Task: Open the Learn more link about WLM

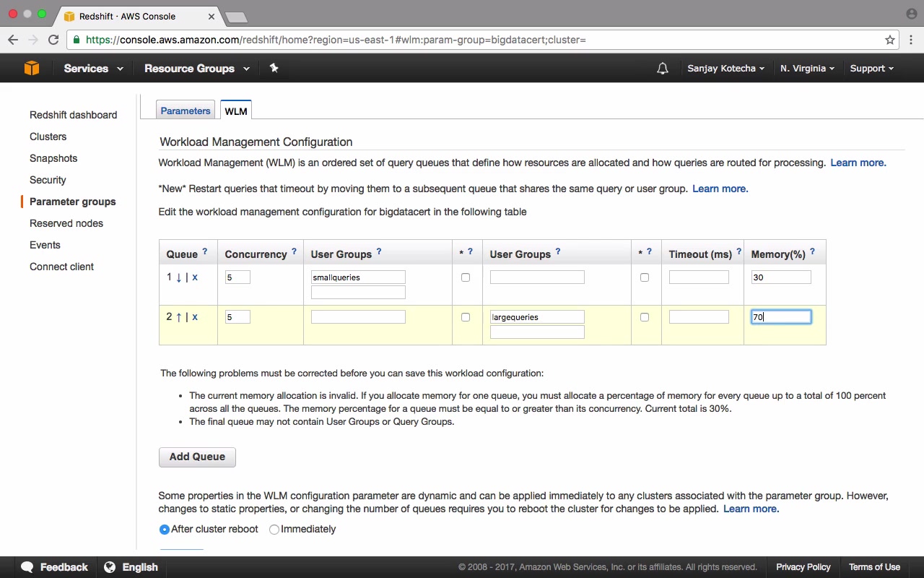Action: (x=858, y=163)
